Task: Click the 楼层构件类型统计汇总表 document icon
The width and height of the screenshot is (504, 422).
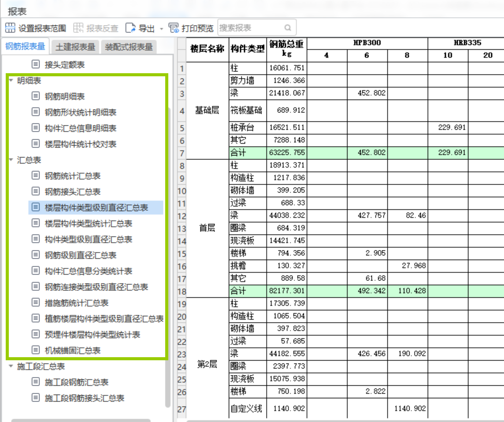Action: pos(36,223)
